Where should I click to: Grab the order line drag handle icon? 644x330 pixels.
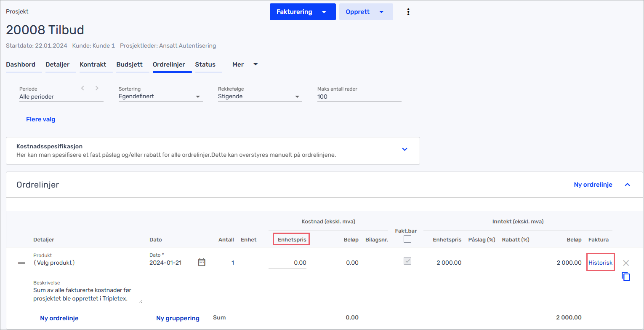[21, 263]
